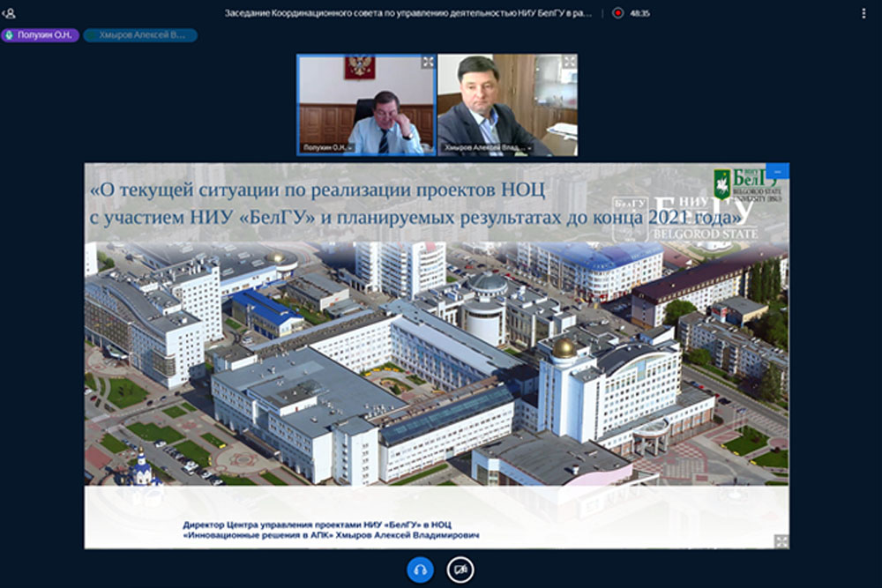Select the Полухин О.Н. talking indicator
882x588 pixels.
coord(41,35)
